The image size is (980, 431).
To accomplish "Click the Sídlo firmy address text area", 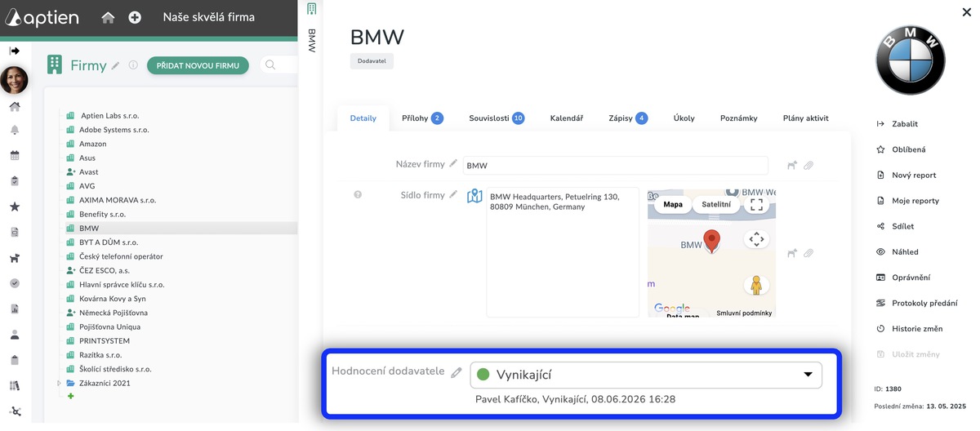I will click(563, 252).
